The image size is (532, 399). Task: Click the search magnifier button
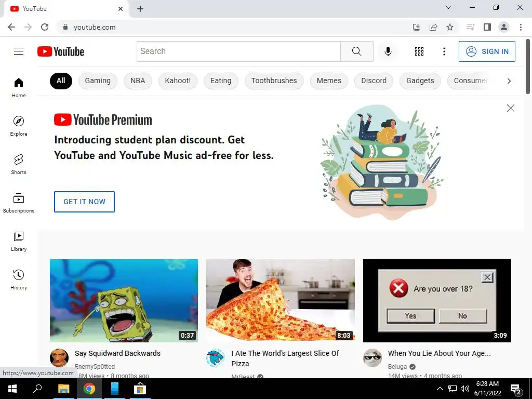pyautogui.click(x=356, y=51)
